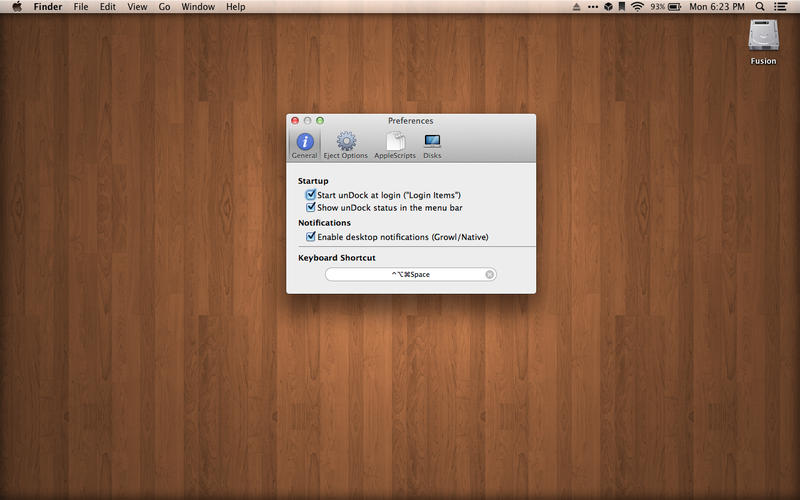Click the cube-shaped menu bar icon
This screenshot has width=800, height=500.
(608, 7)
